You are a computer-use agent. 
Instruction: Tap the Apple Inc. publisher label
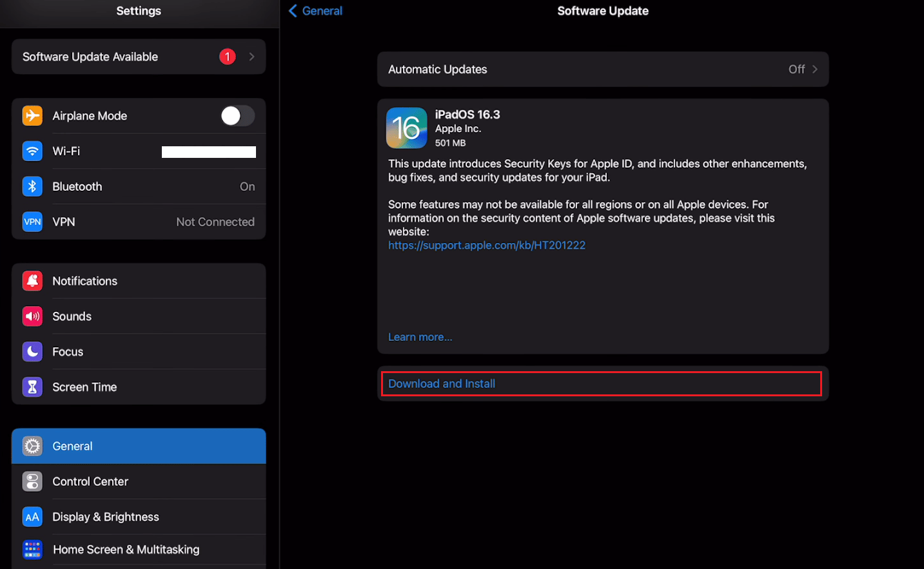458,129
